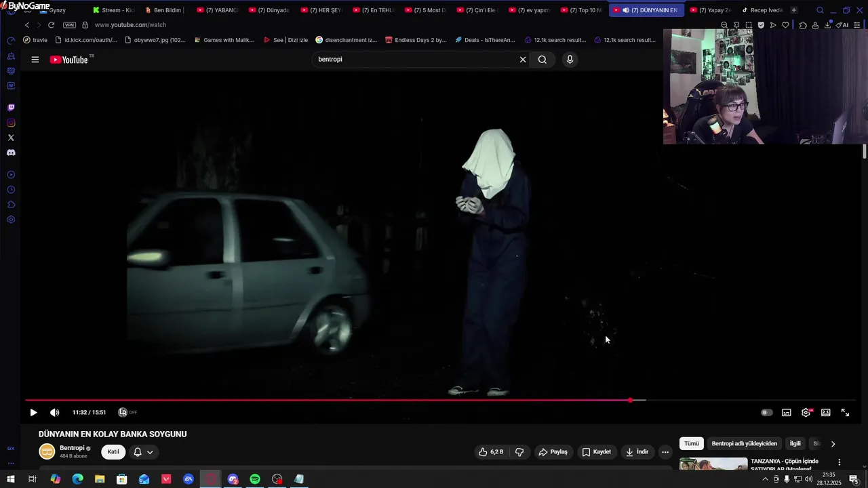Open the travle bookmark
Image resolution: width=868 pixels, height=488 pixels.
35,40
